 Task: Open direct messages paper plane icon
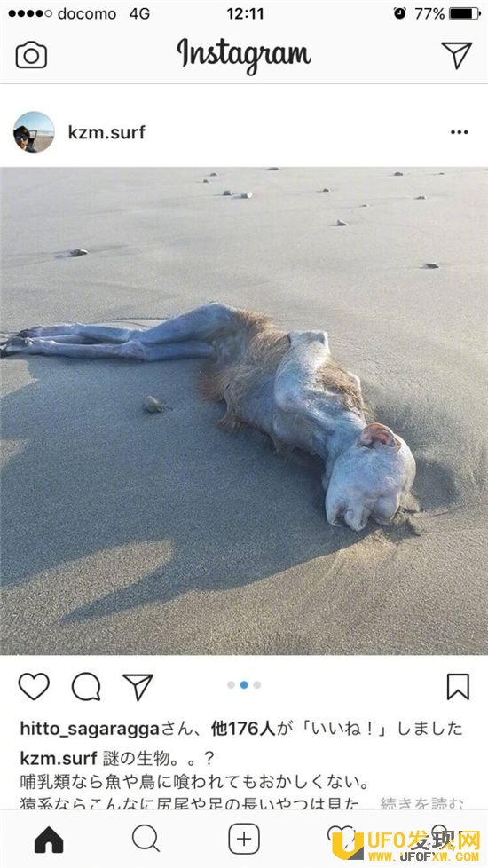pyautogui.click(x=456, y=55)
